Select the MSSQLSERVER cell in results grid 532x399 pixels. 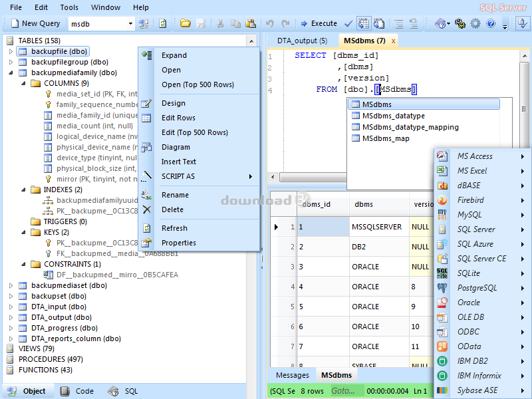[x=379, y=227]
